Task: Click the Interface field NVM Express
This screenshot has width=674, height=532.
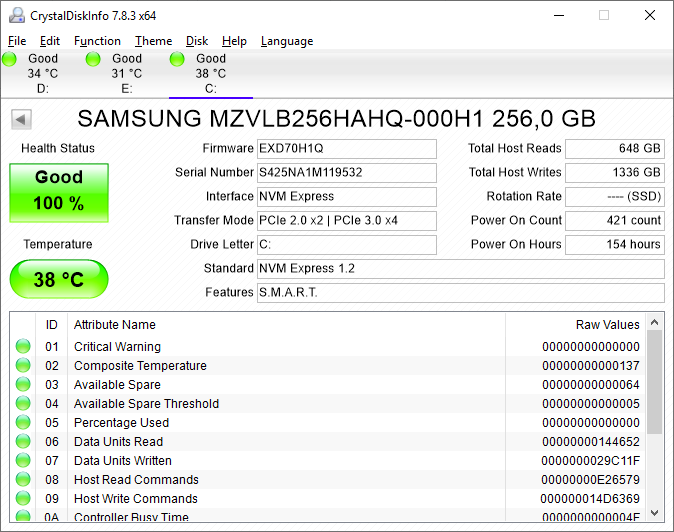Action: 347,197
